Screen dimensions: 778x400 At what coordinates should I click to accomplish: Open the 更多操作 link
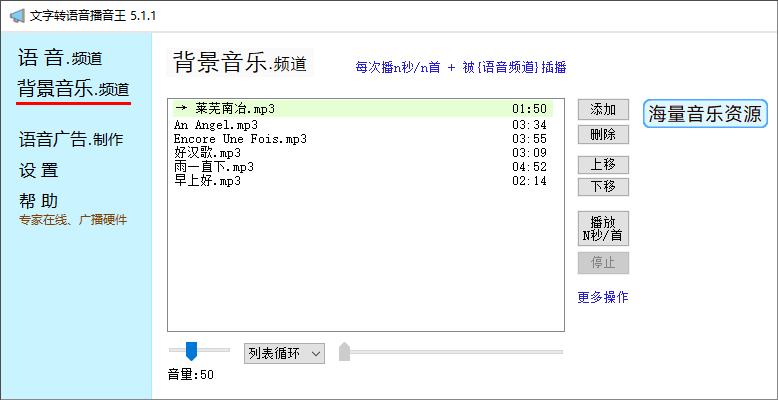coord(603,297)
